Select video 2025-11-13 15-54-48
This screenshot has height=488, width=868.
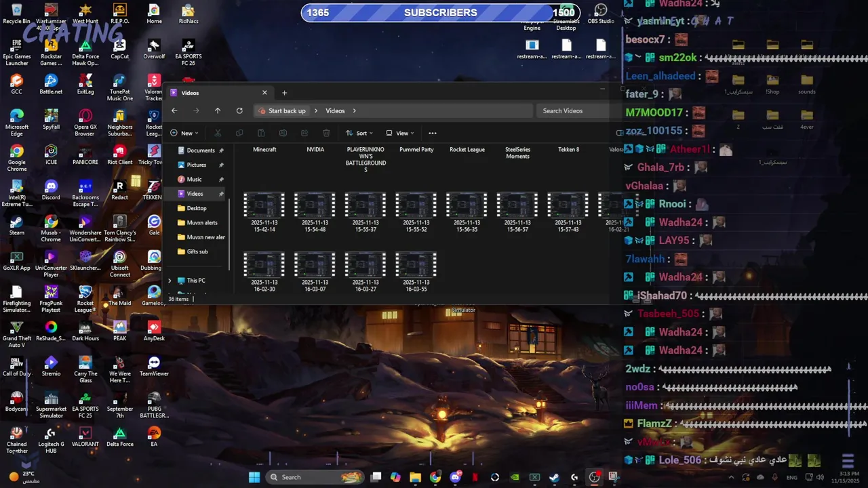[x=315, y=212]
